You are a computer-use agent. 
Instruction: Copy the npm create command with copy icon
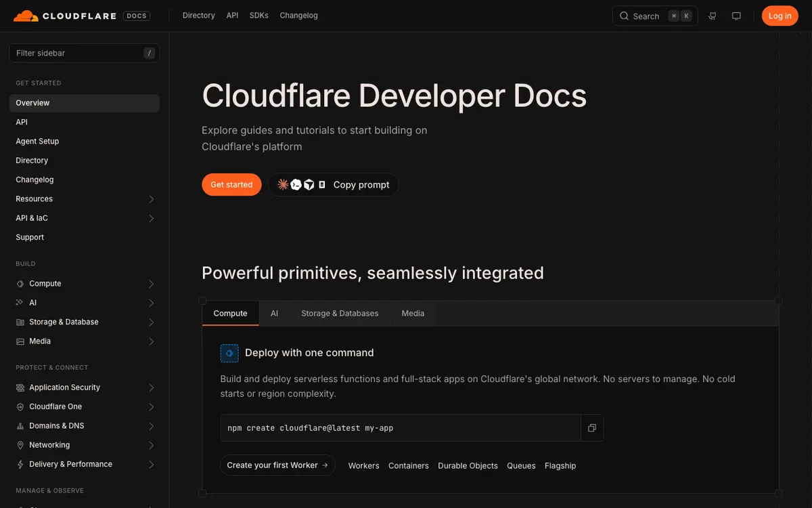[x=592, y=428]
